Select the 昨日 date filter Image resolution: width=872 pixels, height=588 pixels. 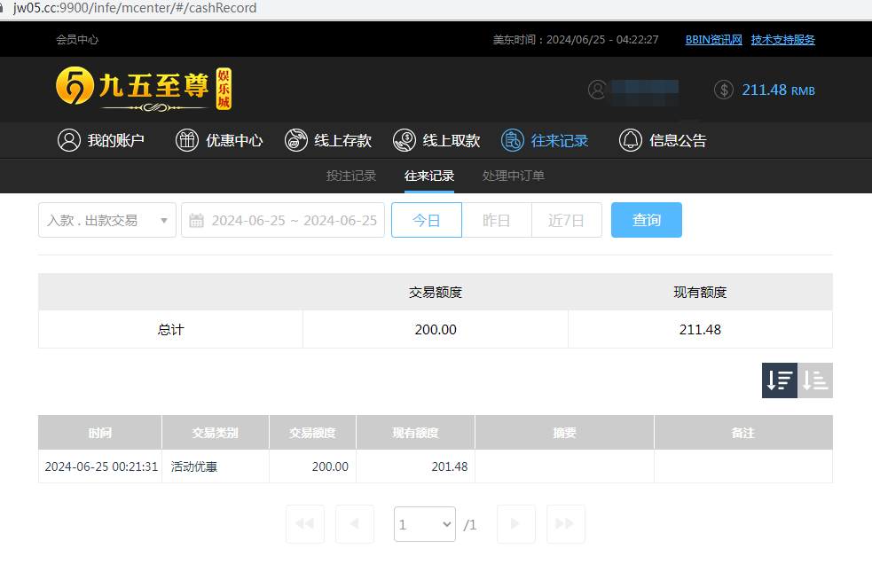(497, 220)
